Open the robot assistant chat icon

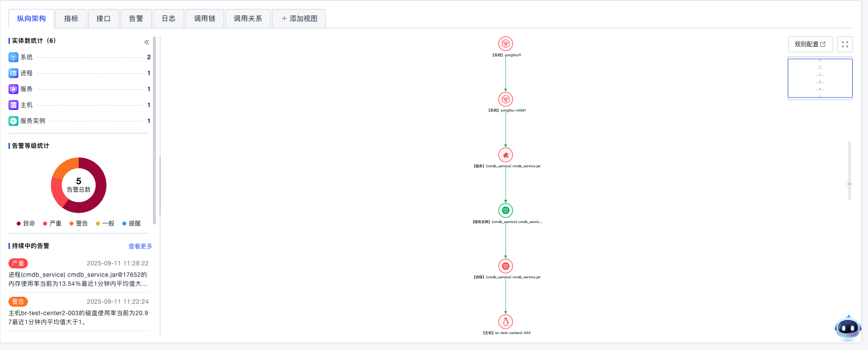(x=847, y=328)
